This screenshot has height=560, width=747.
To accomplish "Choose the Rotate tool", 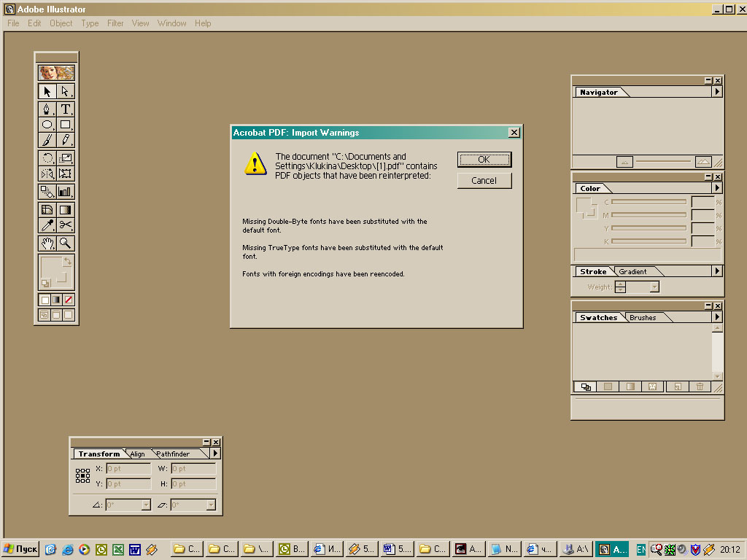I will point(47,158).
